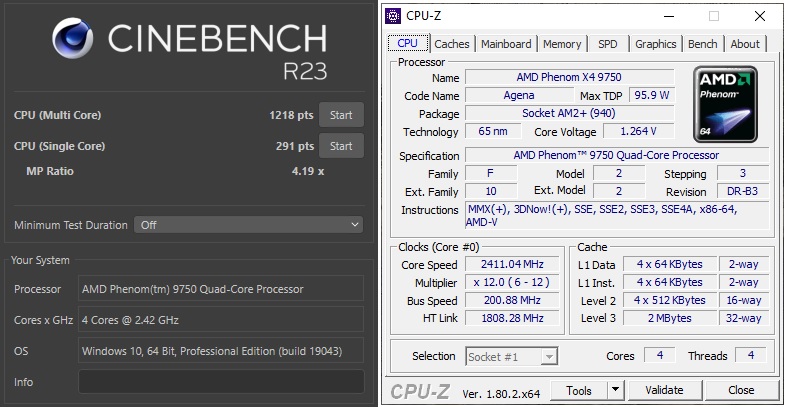Screen dimensions: 786x407
Task: Click the '291 pts' single core score
Action: pos(295,146)
